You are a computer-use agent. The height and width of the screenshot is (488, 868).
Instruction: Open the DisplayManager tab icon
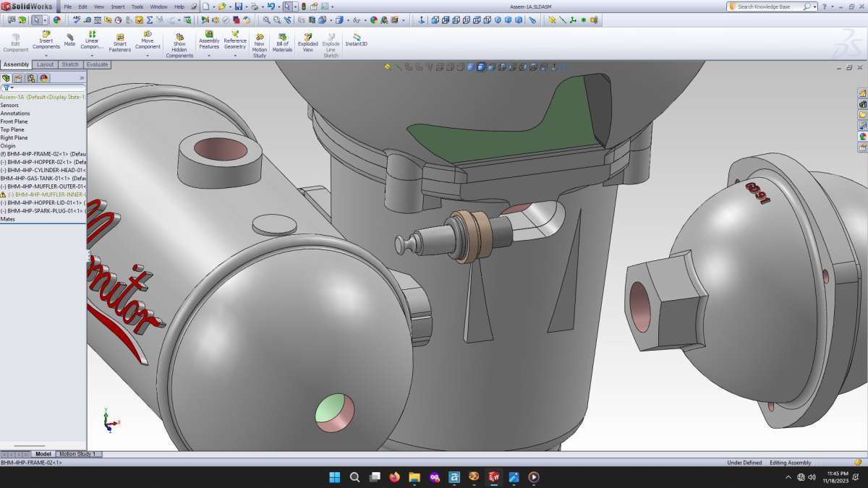[44, 78]
